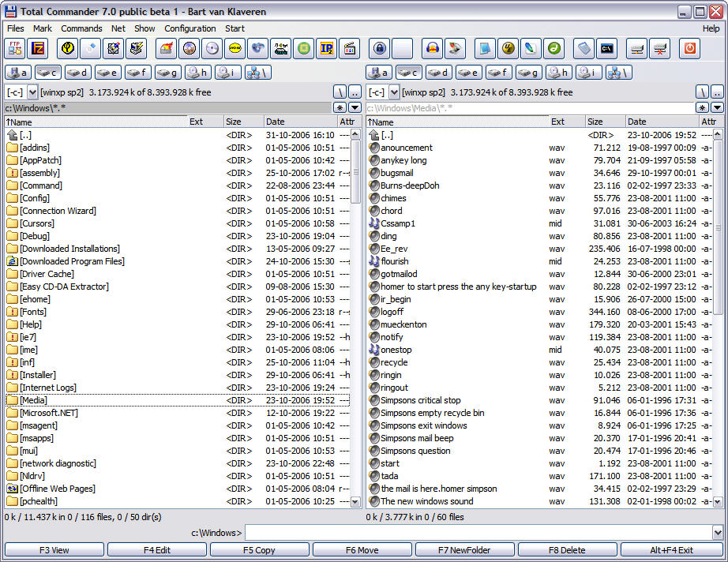Select the [Fonts] folder row
The image size is (728, 562).
[x=178, y=312]
